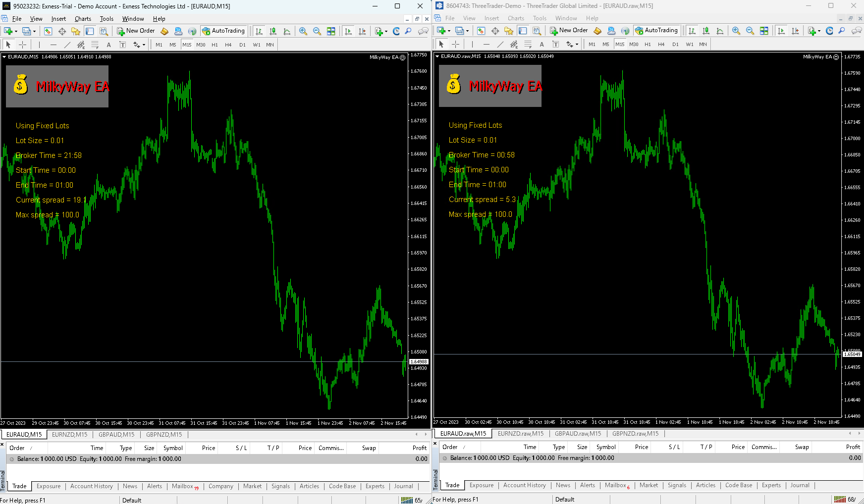
Task: Expand Indicators list dropdown in Exness toolbar
Action: pos(386,31)
